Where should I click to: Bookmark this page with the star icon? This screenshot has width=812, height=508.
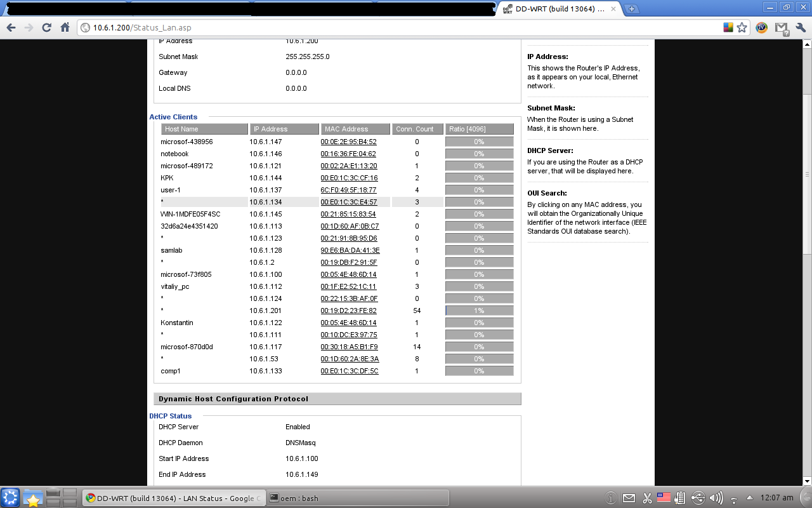[x=742, y=28]
